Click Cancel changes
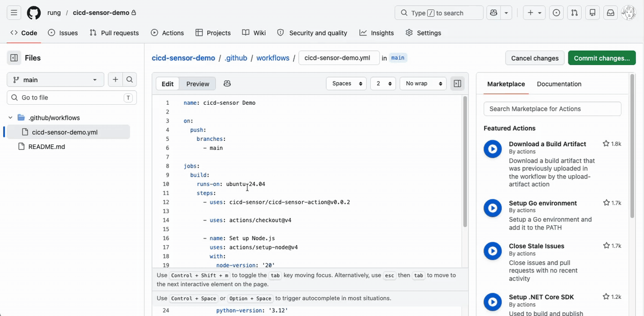This screenshot has width=644, height=316. point(535,58)
